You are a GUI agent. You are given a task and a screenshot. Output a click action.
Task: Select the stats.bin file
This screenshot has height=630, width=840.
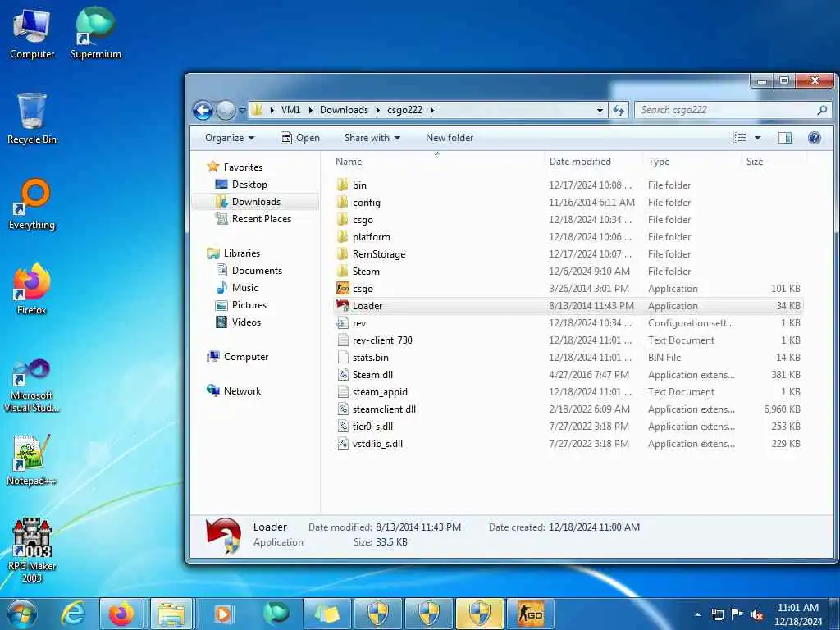pos(370,358)
